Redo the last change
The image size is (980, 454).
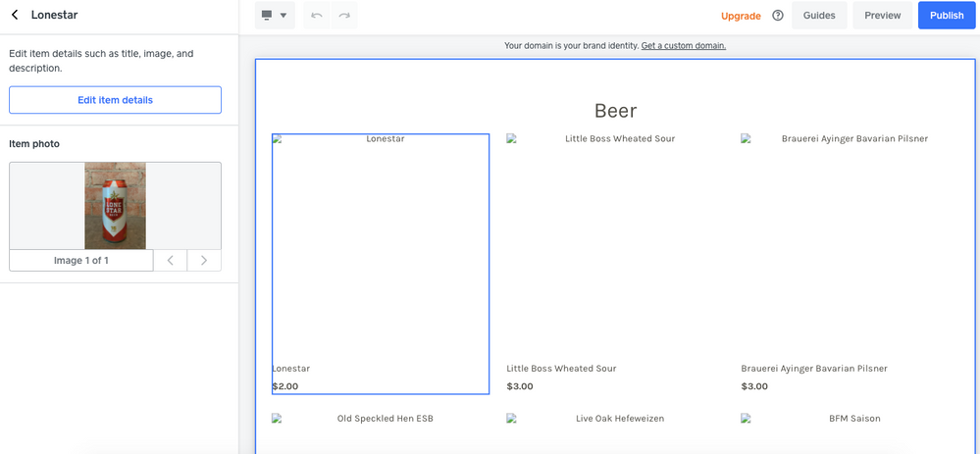click(343, 15)
